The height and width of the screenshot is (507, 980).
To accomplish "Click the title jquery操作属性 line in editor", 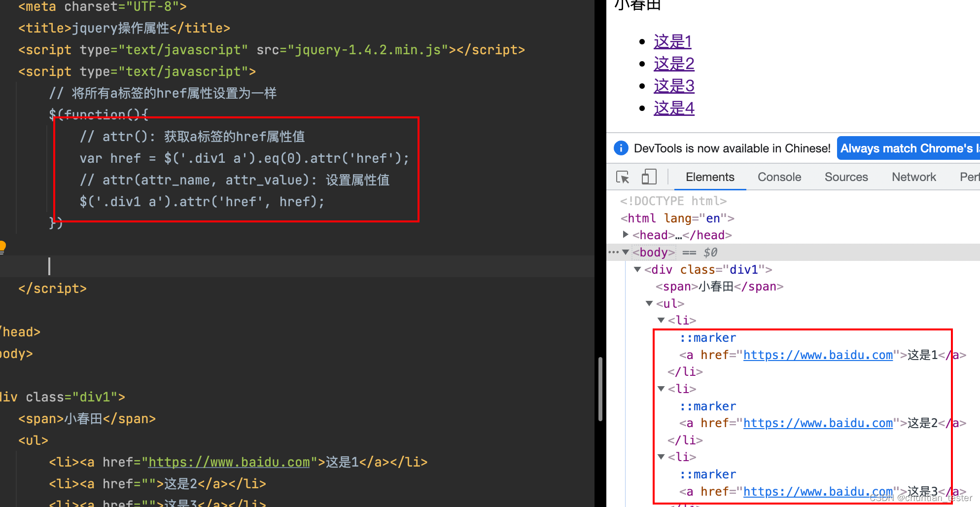I will coord(124,28).
